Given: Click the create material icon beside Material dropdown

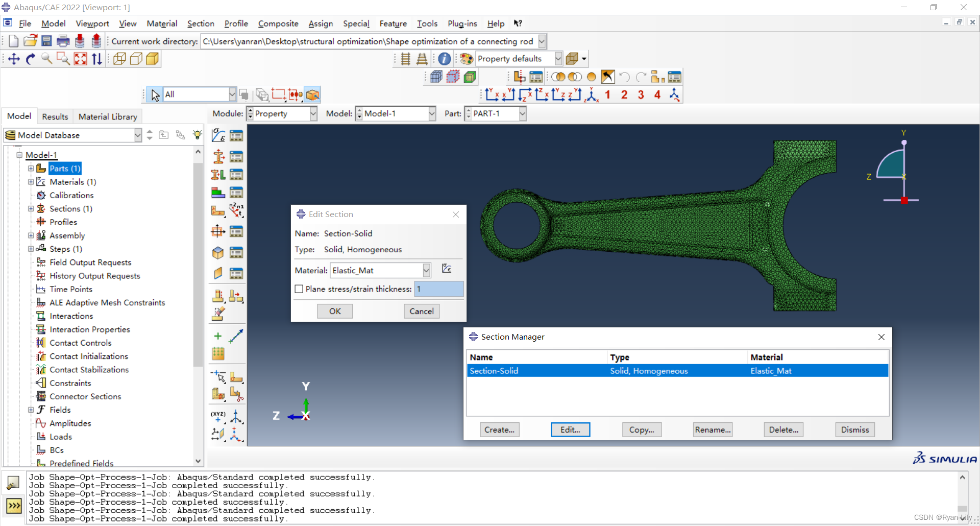Looking at the screenshot, I should [x=447, y=269].
